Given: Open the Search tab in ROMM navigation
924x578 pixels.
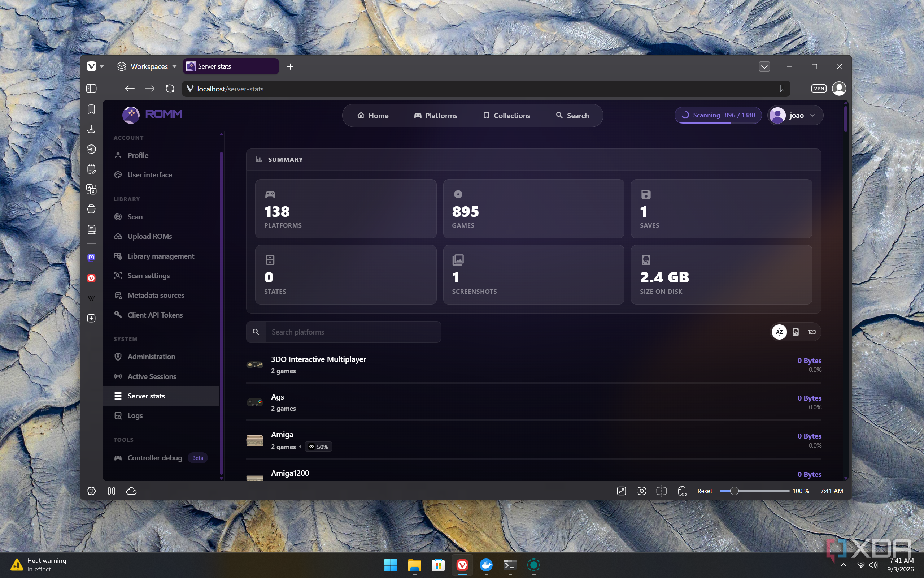Looking at the screenshot, I should click(572, 116).
